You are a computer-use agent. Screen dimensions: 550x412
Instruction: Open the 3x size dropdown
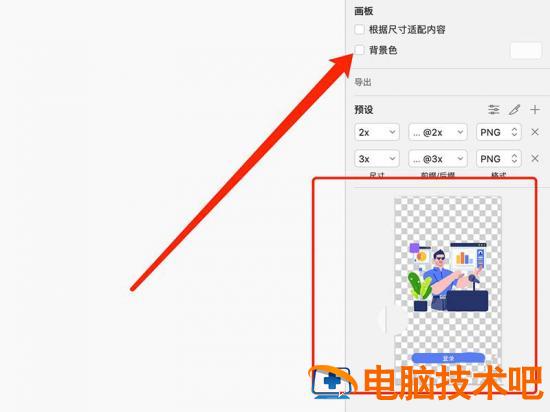tap(377, 159)
